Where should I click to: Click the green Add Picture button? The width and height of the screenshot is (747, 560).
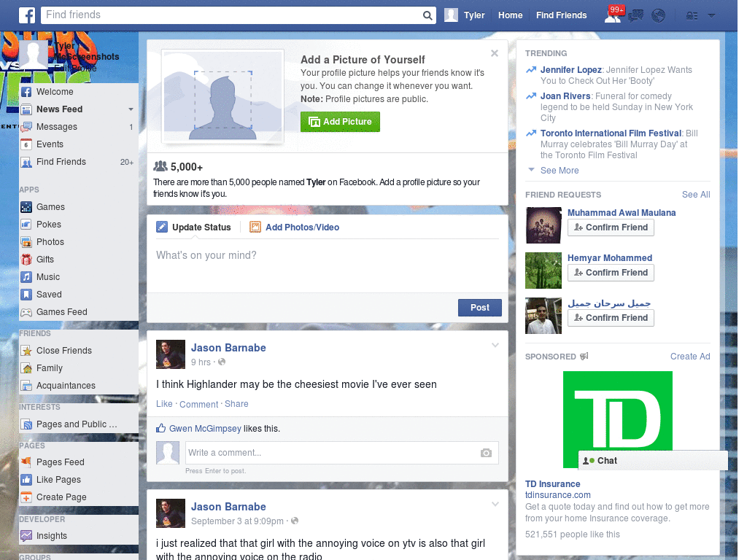click(x=340, y=122)
